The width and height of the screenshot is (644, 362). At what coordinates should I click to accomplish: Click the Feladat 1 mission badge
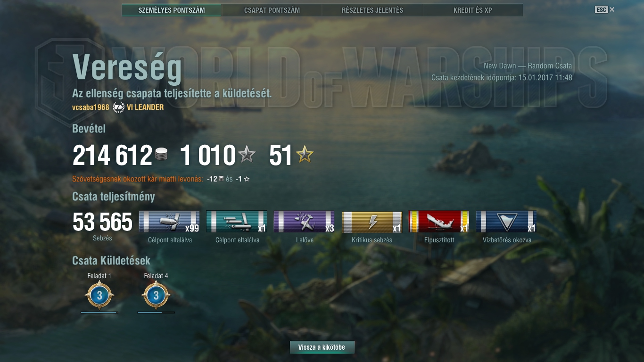99,296
